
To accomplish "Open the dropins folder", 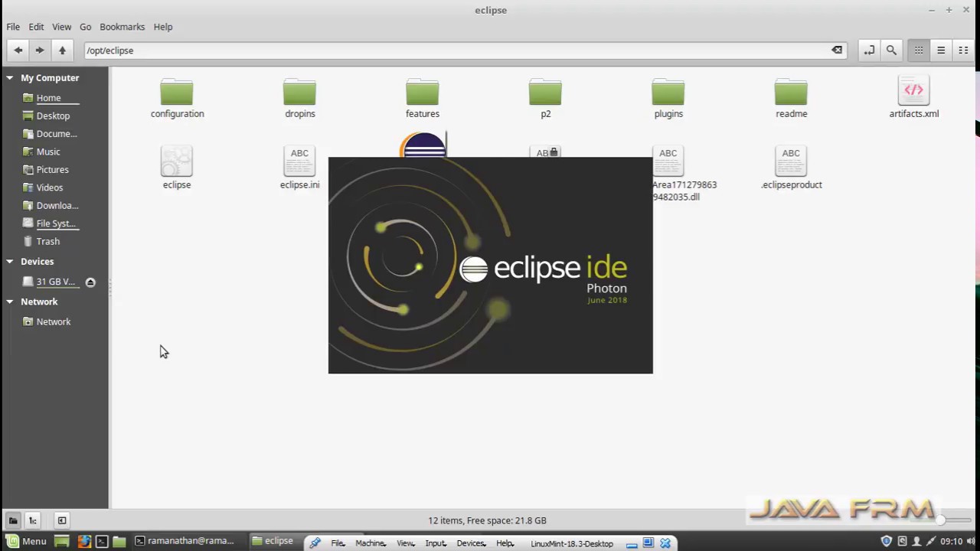I will point(299,98).
